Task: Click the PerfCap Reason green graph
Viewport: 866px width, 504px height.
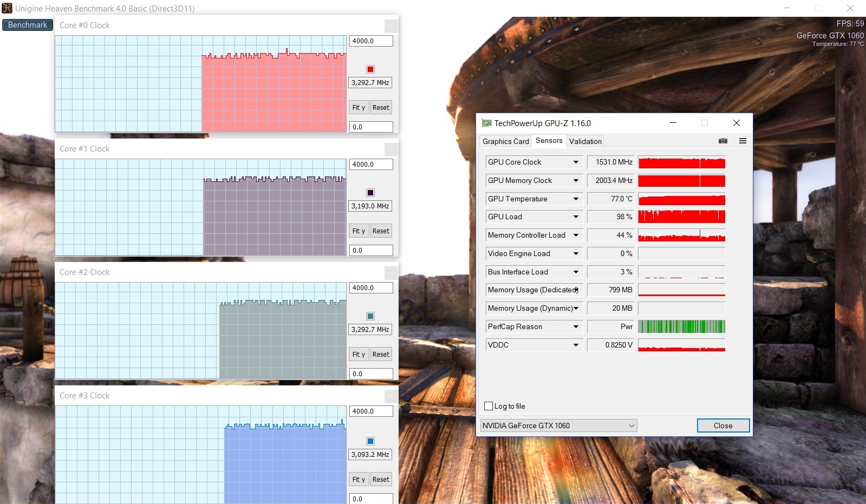Action: point(682,326)
